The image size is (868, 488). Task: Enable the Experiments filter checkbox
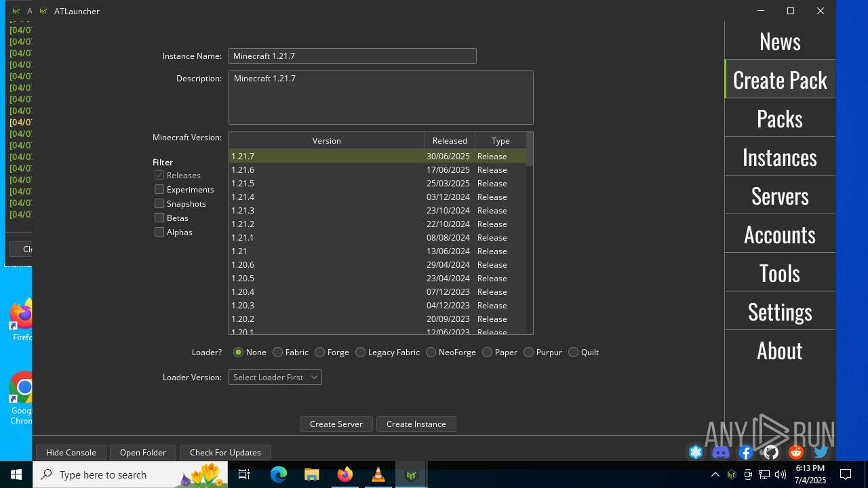coord(159,189)
